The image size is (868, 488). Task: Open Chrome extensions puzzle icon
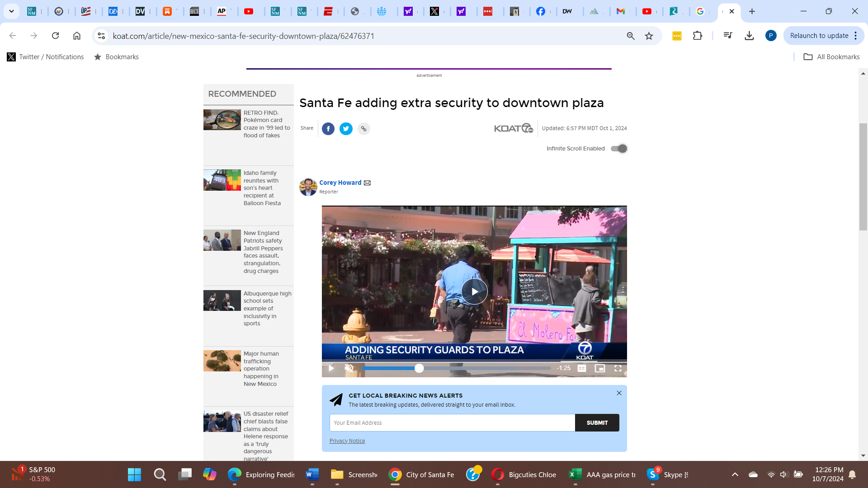[x=698, y=36]
